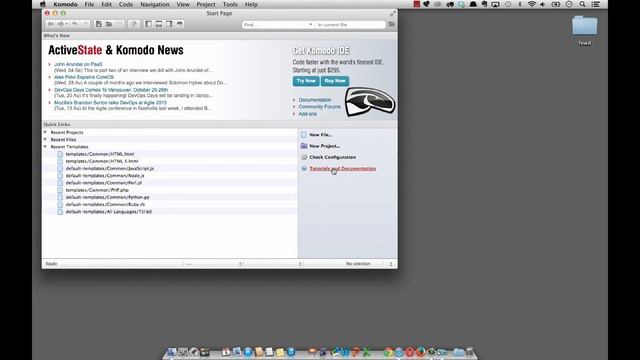Image resolution: width=640 pixels, height=360 pixels.
Task: Open the status bar selector after No selection
Action: pos(391,264)
